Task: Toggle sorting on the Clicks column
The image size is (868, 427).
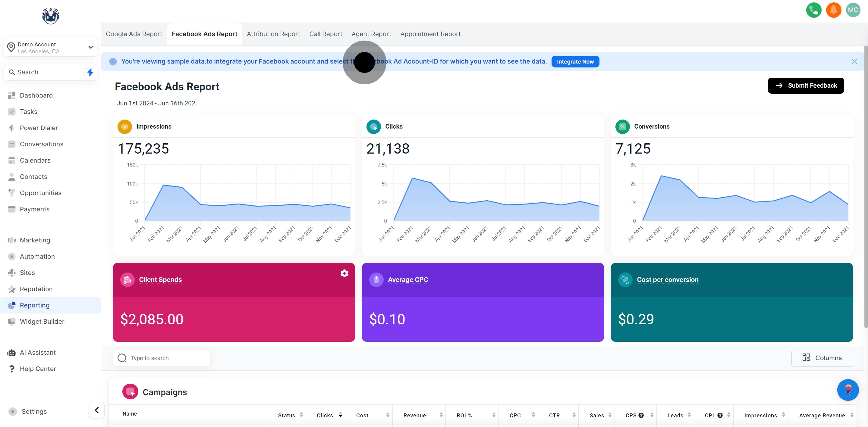Action: [341, 415]
